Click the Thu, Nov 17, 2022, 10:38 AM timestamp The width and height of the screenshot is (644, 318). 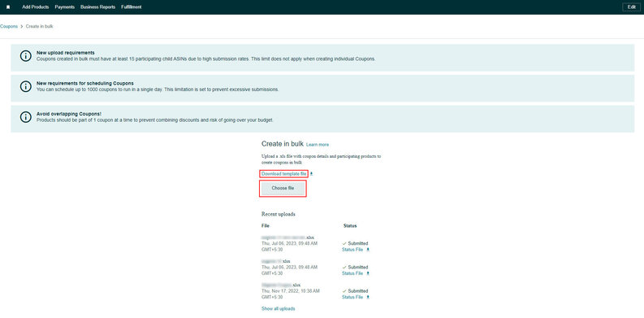point(291,291)
